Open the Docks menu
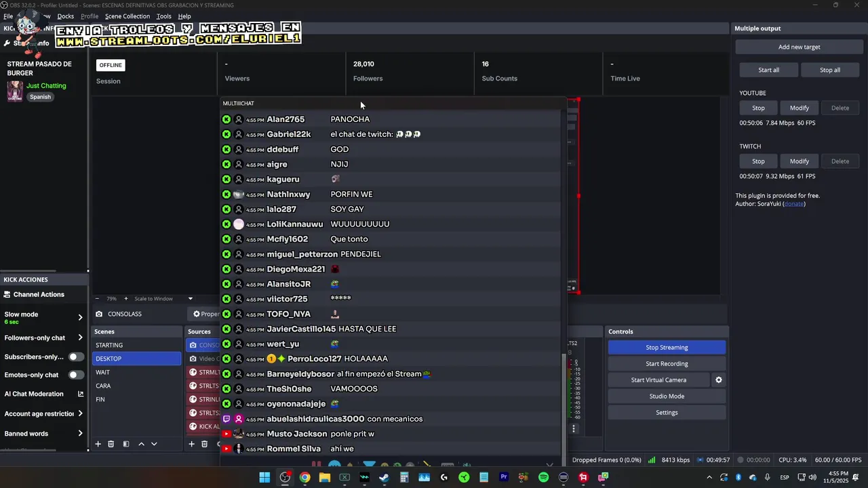 coord(66,16)
